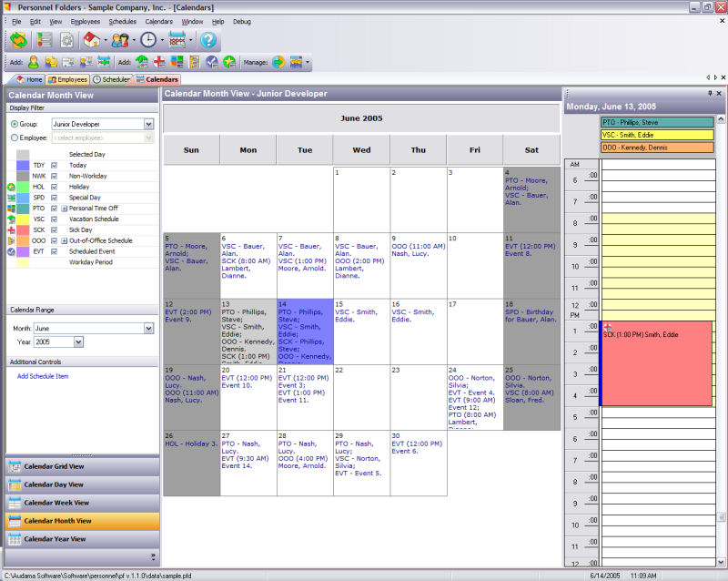Viewport: 728px width, 581px height.
Task: Open the Help question mark icon
Action: point(208,40)
